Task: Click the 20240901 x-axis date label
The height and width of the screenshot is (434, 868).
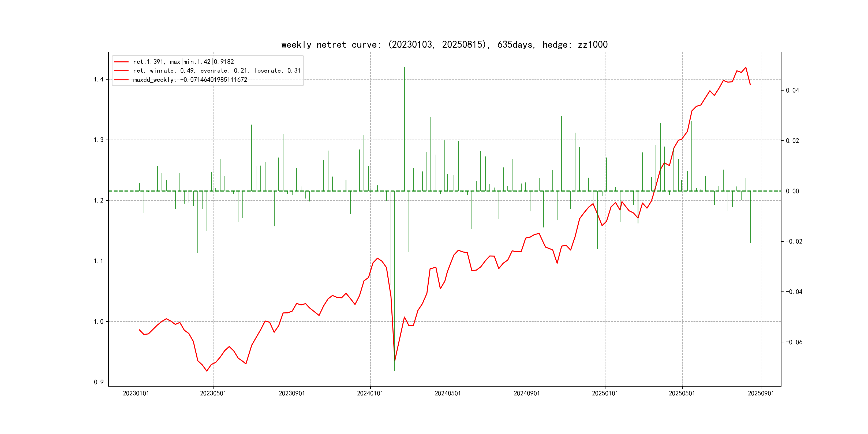Action: coord(526,393)
